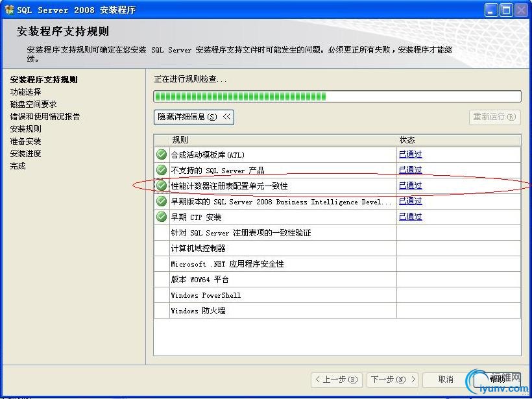Click the 规则 column header
This screenshot has width=532, height=399.
click(283, 140)
